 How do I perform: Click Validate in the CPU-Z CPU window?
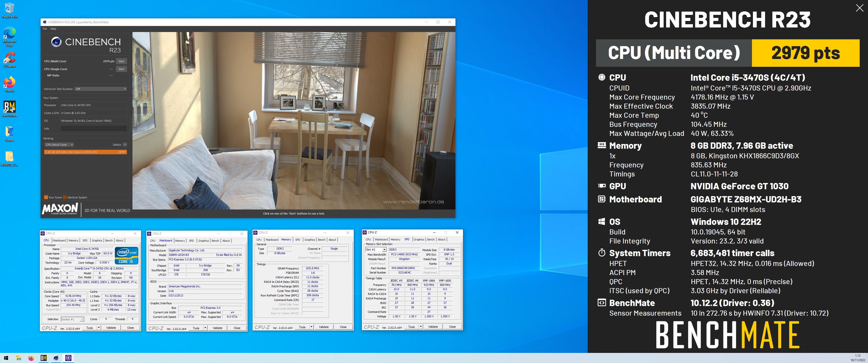111,328
